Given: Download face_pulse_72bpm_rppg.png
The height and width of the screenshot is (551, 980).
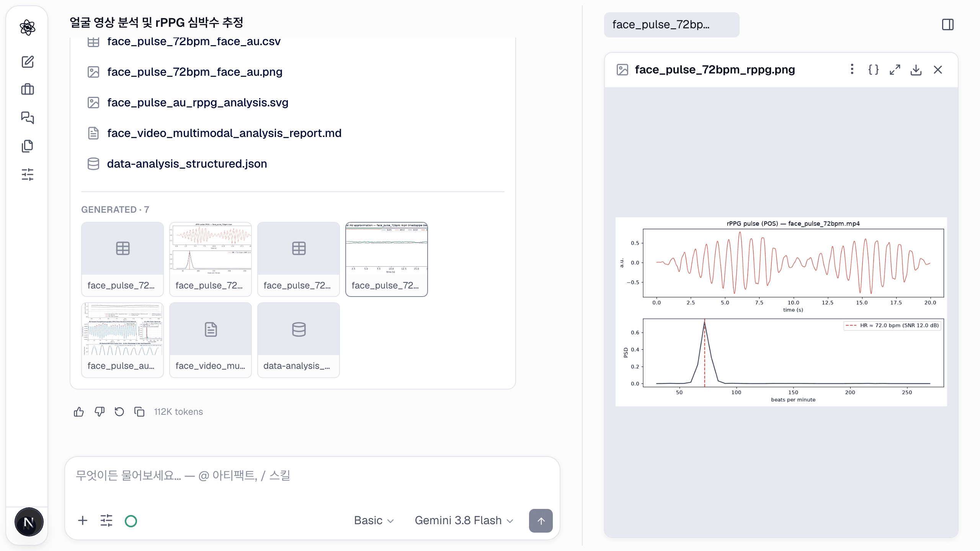Looking at the screenshot, I should click(916, 70).
